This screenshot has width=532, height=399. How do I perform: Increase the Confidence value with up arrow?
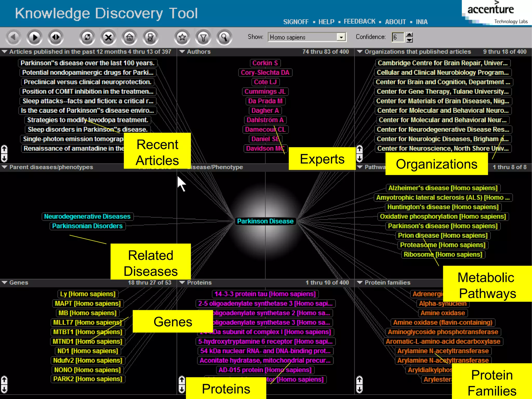pos(409,35)
